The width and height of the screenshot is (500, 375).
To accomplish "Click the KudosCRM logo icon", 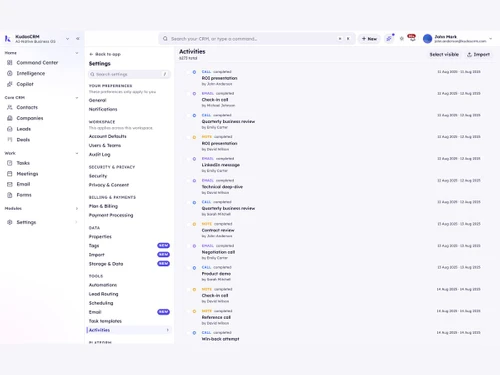I will click(8, 39).
